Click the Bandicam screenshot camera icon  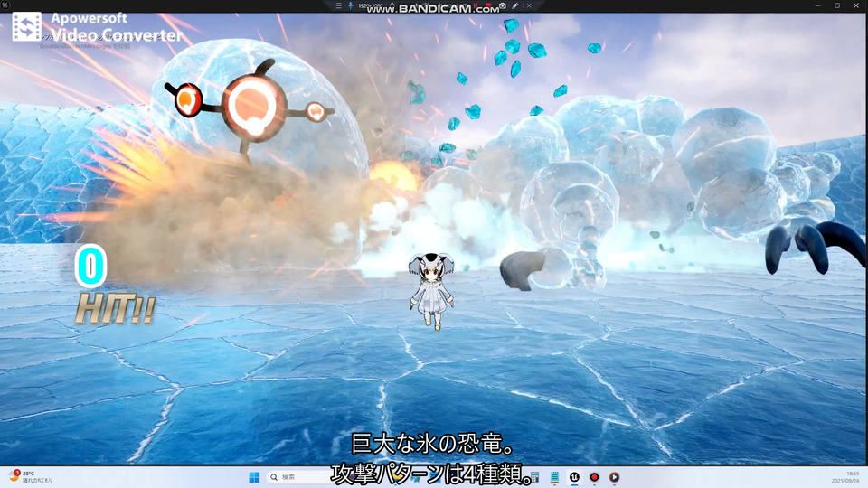pyautogui.click(x=503, y=5)
